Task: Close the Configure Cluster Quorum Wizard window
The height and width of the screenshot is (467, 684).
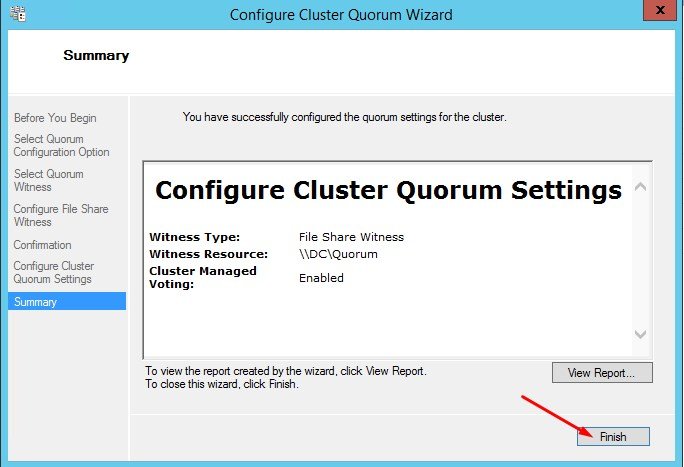Action: point(660,10)
